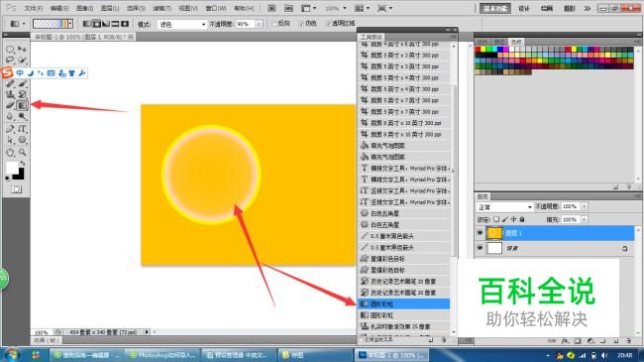The image size is (644, 362).
Task: Hide 图层 1 using its eye icon
Action: tap(480, 233)
